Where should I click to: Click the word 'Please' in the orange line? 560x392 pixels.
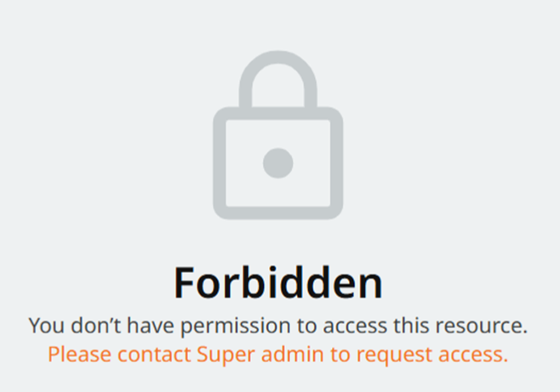click(x=79, y=355)
